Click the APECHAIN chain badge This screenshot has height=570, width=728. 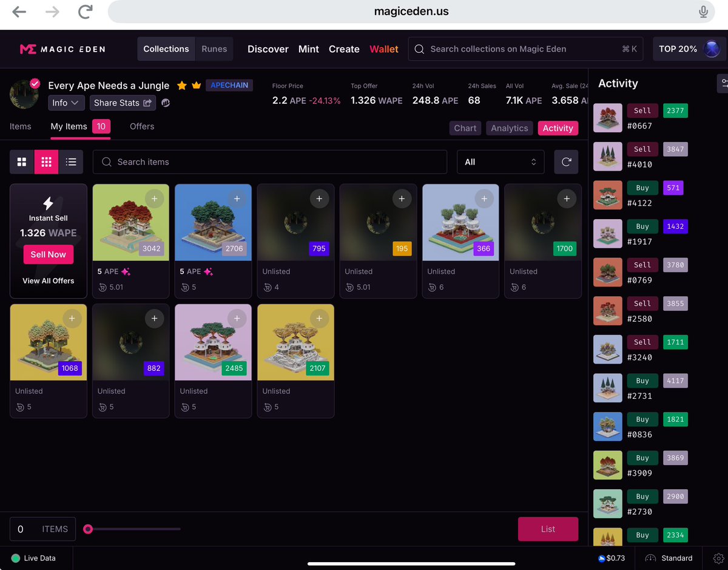pyautogui.click(x=229, y=86)
